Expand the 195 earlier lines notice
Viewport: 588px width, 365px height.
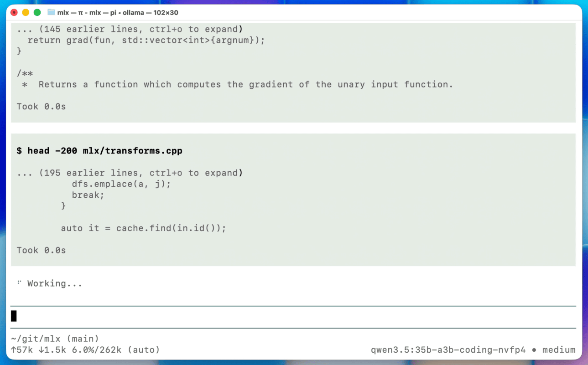130,173
